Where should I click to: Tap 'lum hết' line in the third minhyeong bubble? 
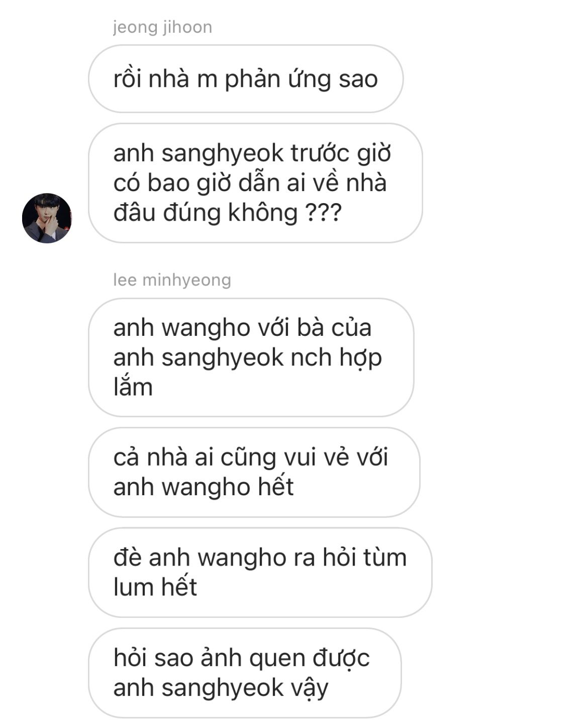(155, 587)
